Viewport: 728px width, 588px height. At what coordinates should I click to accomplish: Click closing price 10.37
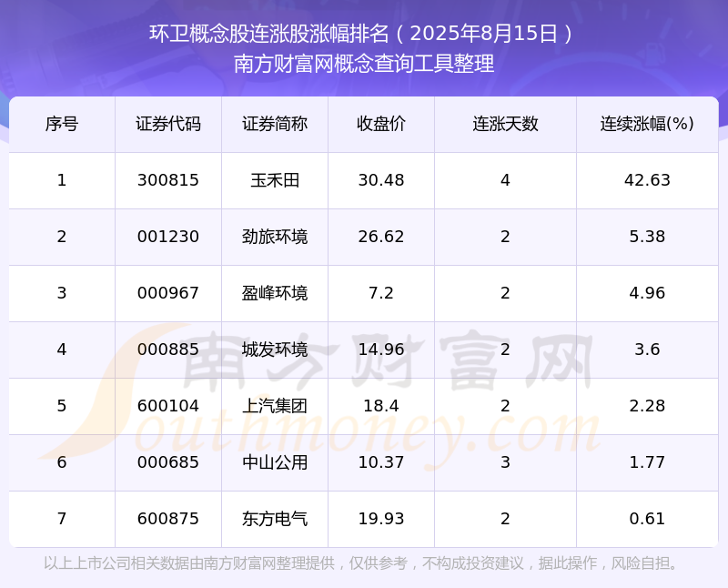[380, 462]
